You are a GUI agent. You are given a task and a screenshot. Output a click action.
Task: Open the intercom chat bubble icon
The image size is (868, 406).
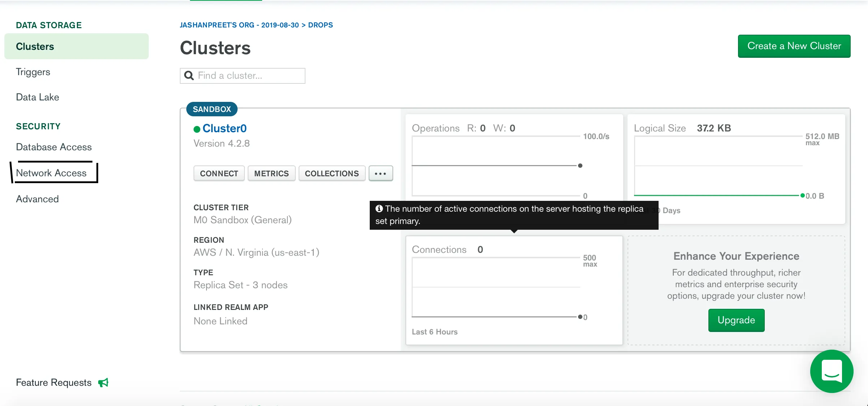click(x=832, y=371)
